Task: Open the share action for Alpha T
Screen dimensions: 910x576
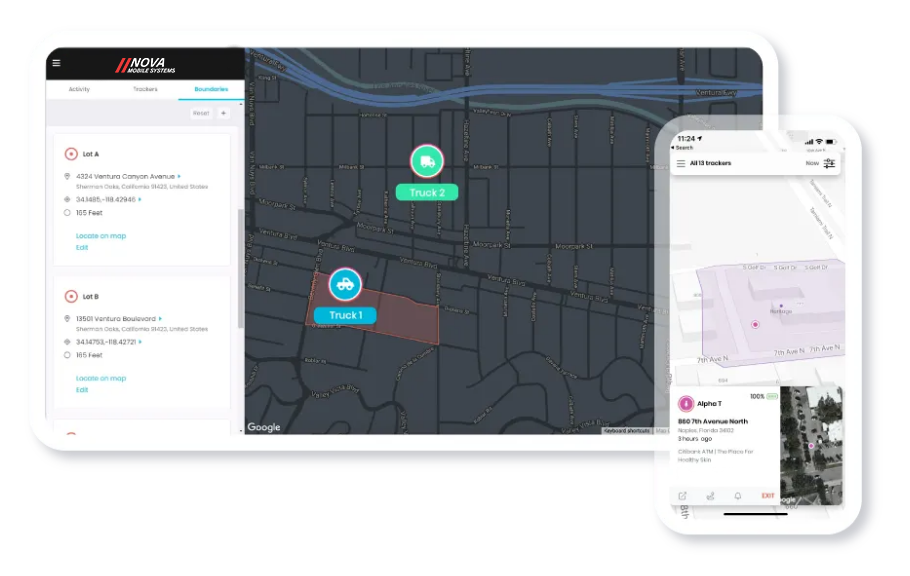Action: pos(710,495)
